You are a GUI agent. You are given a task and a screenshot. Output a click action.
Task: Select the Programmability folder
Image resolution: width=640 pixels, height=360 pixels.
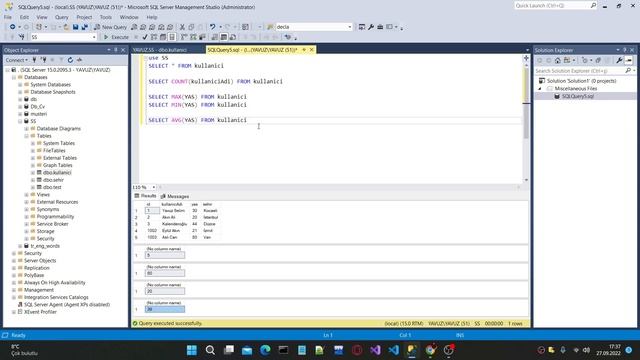point(55,217)
